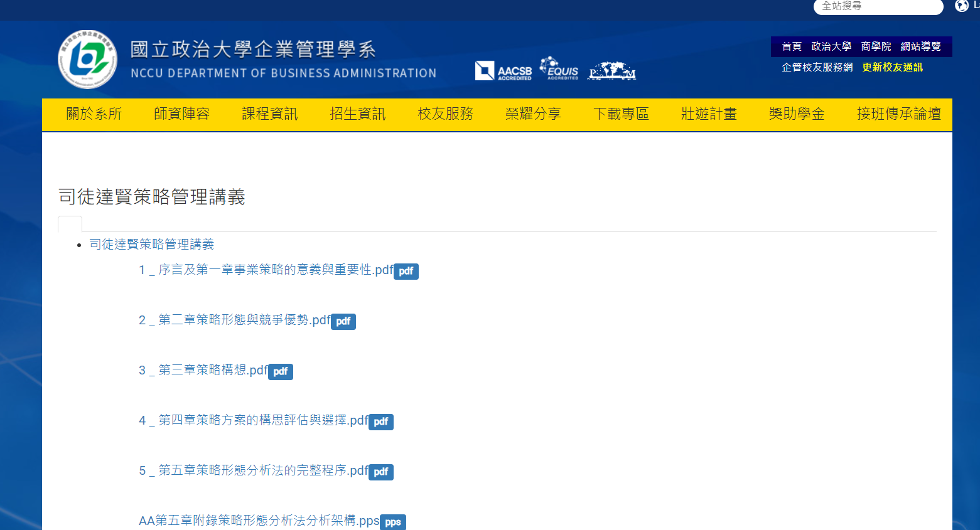Open the AACSB accredited logo

503,71
